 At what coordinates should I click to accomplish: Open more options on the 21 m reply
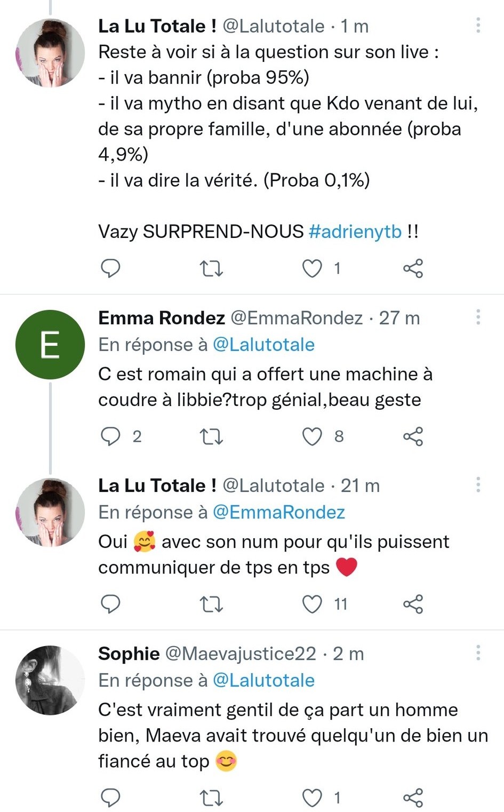click(x=478, y=484)
